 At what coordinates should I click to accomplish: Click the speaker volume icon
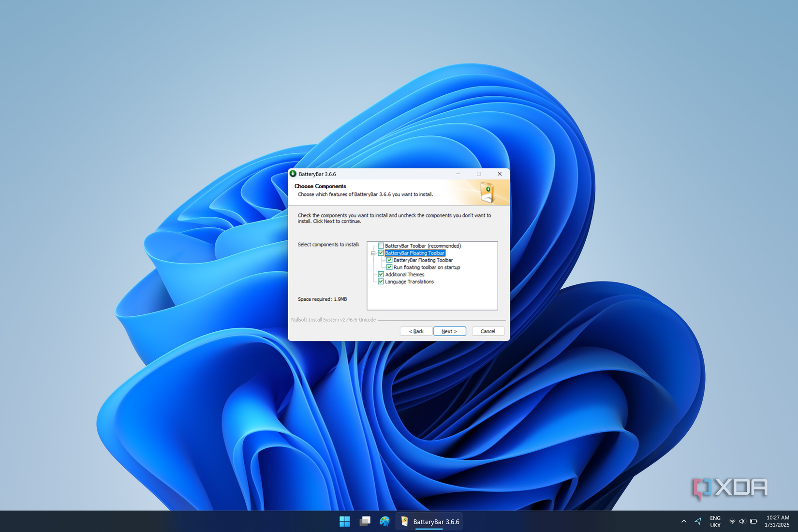point(742,521)
